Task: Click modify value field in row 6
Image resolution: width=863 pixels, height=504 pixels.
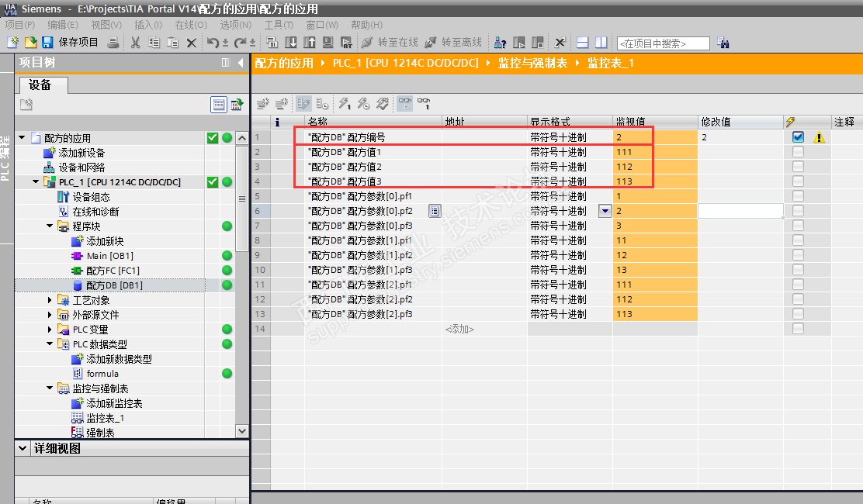Action: 740,210
